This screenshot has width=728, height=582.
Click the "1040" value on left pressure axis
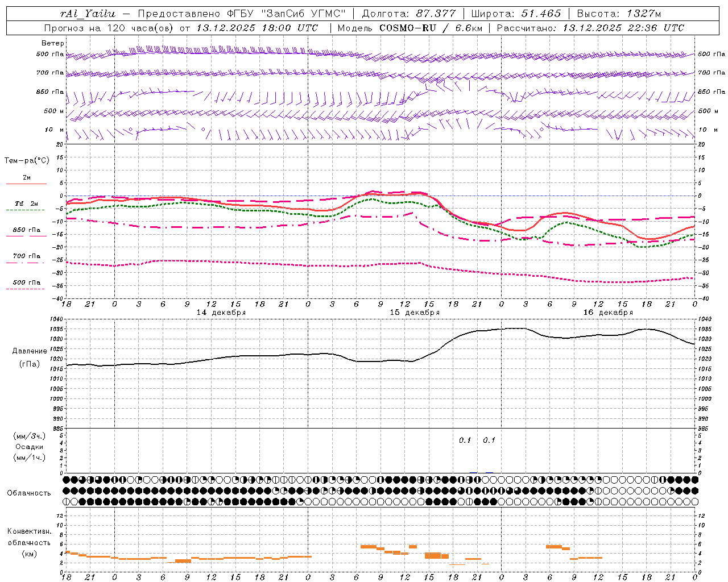[x=57, y=319]
